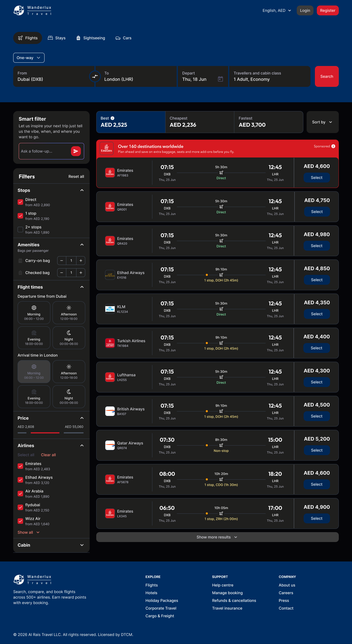
Task: Uncheck Air Arabia airline filter
Action: pos(20,494)
